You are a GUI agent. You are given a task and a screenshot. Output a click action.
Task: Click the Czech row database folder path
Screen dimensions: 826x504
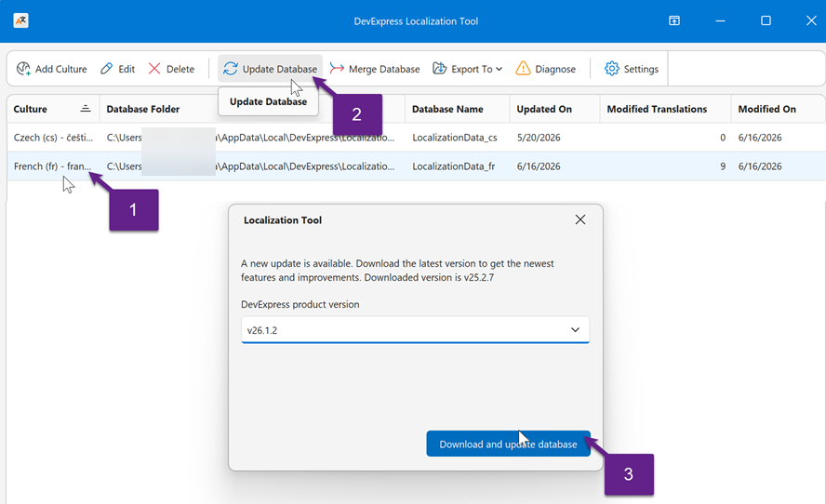point(251,138)
